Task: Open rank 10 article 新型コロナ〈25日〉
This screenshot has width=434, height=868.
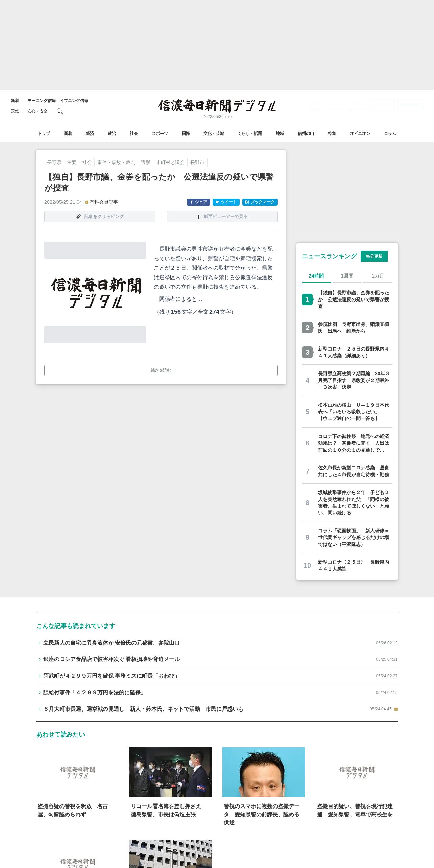Action: point(347,565)
